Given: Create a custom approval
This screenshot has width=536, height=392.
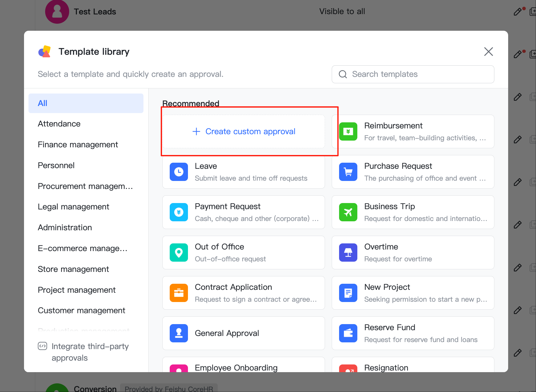Looking at the screenshot, I should (244, 132).
